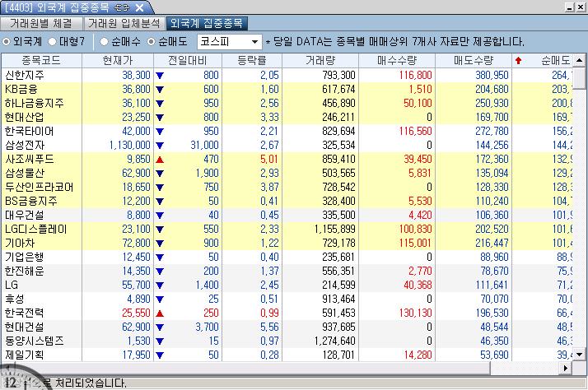Select the 대형7 radio button

point(54,41)
